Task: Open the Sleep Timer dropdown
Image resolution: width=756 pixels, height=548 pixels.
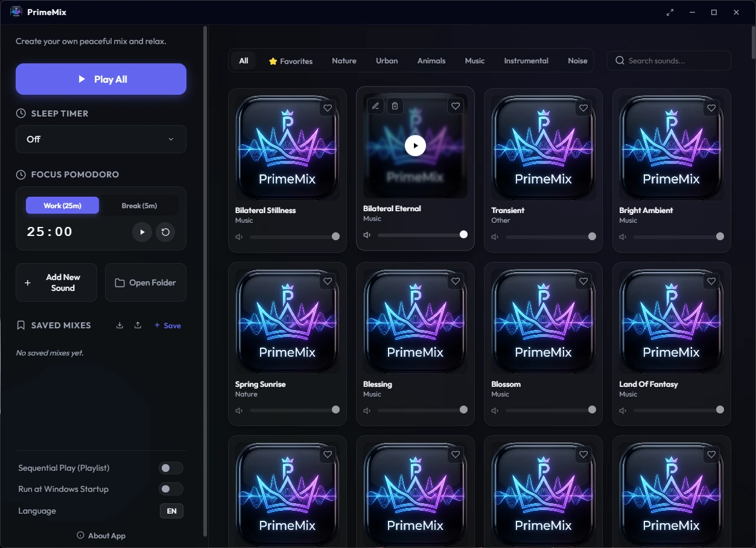Action: point(101,139)
